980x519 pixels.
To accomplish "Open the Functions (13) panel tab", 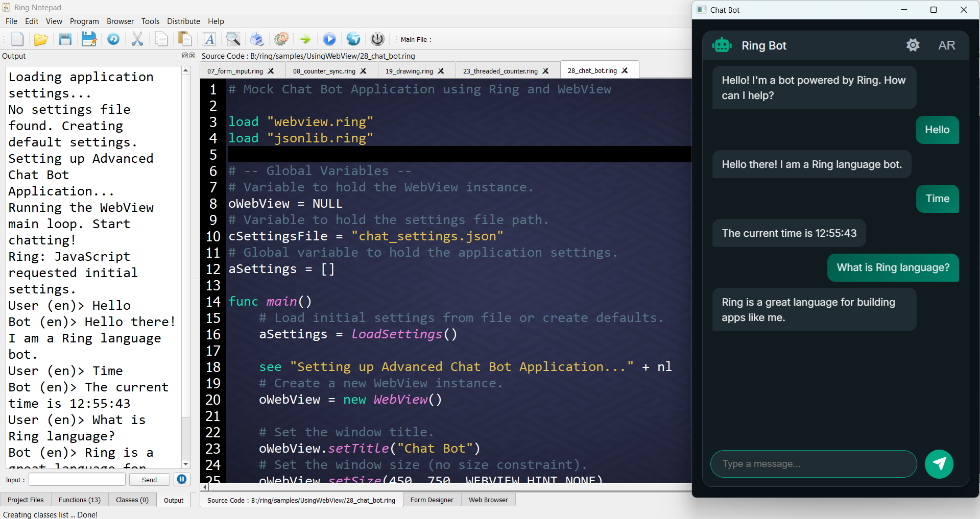I will coord(79,500).
